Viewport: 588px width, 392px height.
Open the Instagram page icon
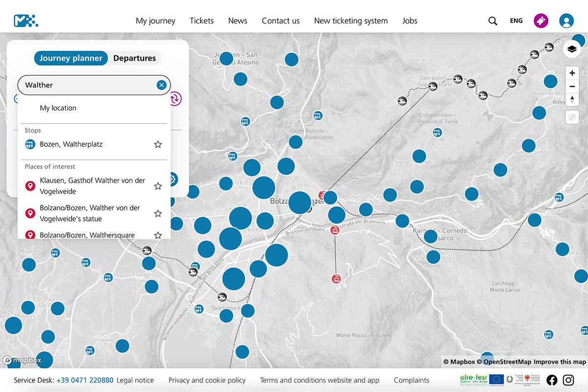click(568, 380)
